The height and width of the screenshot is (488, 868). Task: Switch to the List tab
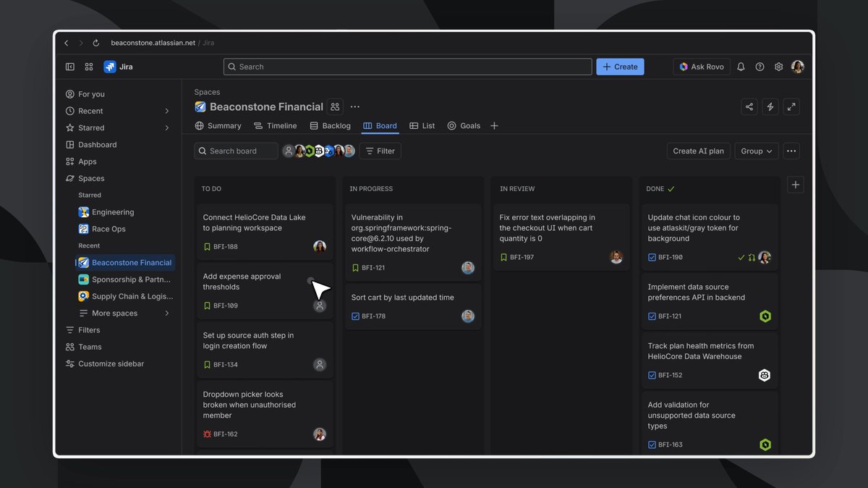click(422, 126)
